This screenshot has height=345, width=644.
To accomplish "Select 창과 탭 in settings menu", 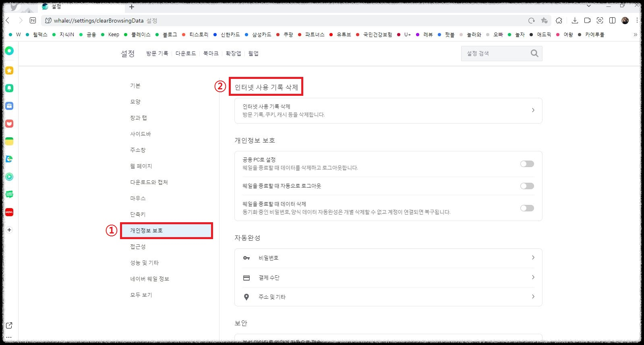I will pos(139,118).
